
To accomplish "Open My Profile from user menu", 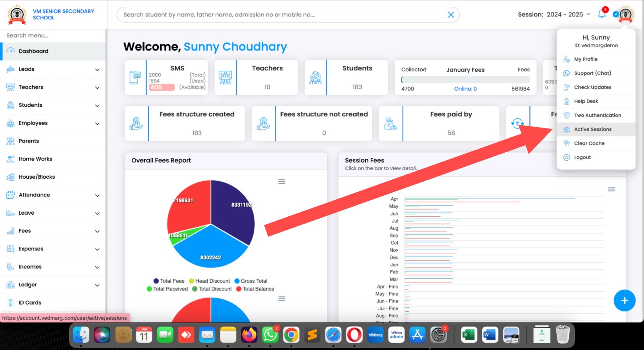I will coord(596,59).
